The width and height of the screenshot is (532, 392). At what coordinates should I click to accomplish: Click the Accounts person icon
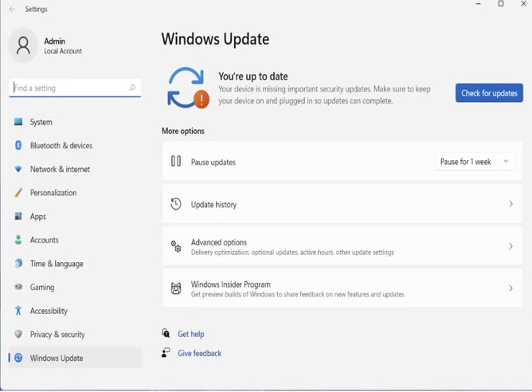(18, 240)
